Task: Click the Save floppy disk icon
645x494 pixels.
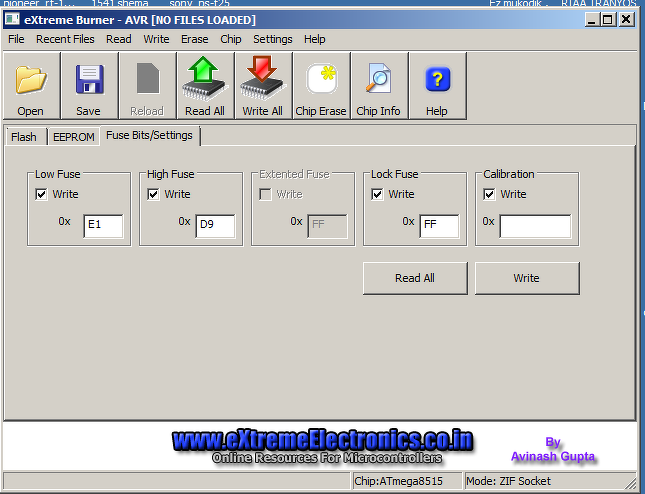Action: (89, 79)
